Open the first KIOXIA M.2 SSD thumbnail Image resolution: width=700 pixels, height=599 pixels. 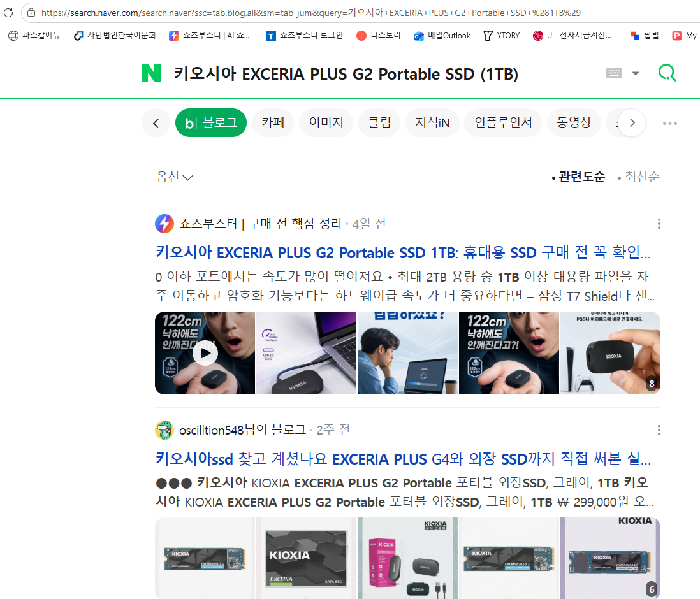[x=205, y=558]
